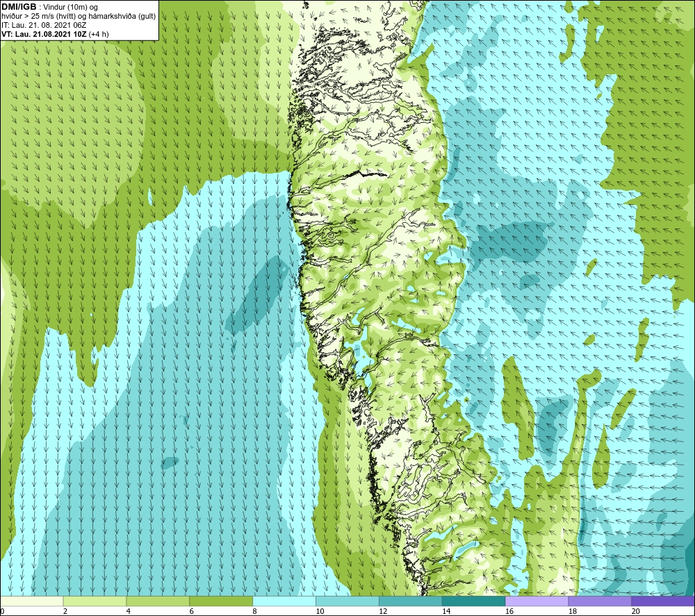Click the dark teal 14–16 m/s legend swatch
The width and height of the screenshot is (695, 616).
[x=473, y=601]
